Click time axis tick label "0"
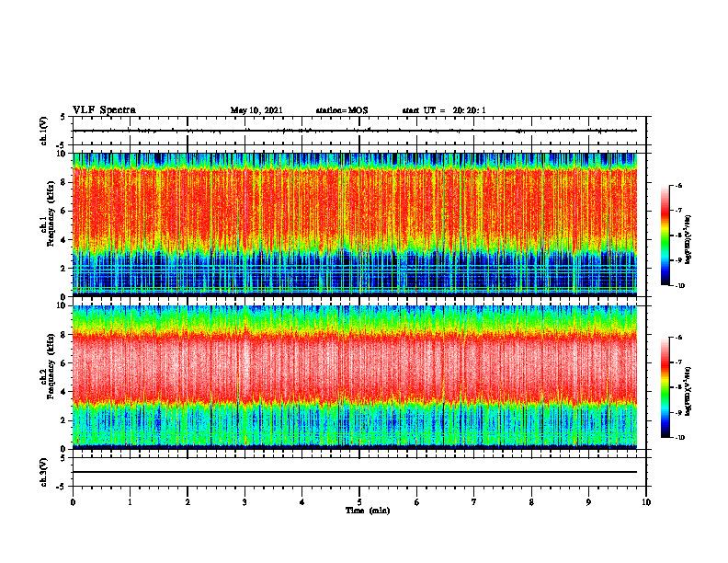The height and width of the screenshot is (563, 728). 73,502
